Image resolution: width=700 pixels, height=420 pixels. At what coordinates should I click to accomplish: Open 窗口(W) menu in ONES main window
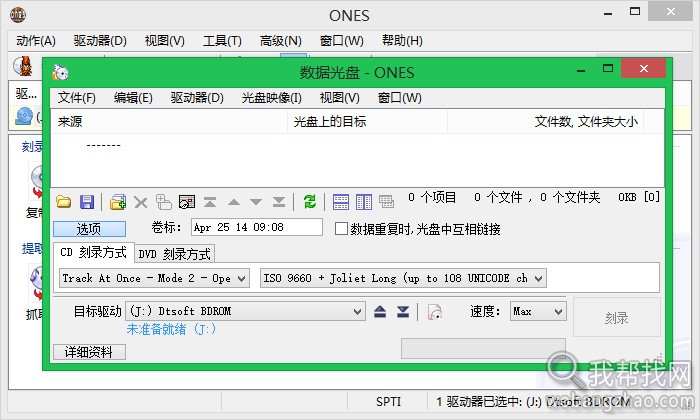342,41
